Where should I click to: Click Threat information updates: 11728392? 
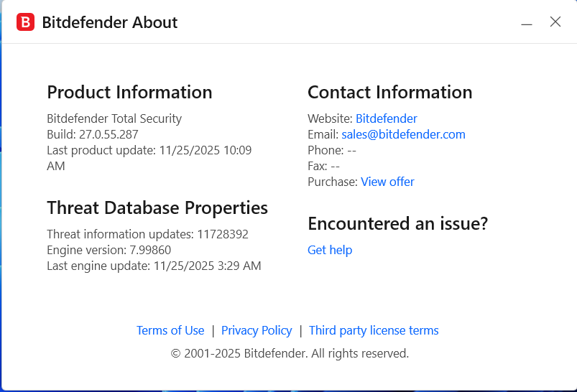[x=147, y=234]
